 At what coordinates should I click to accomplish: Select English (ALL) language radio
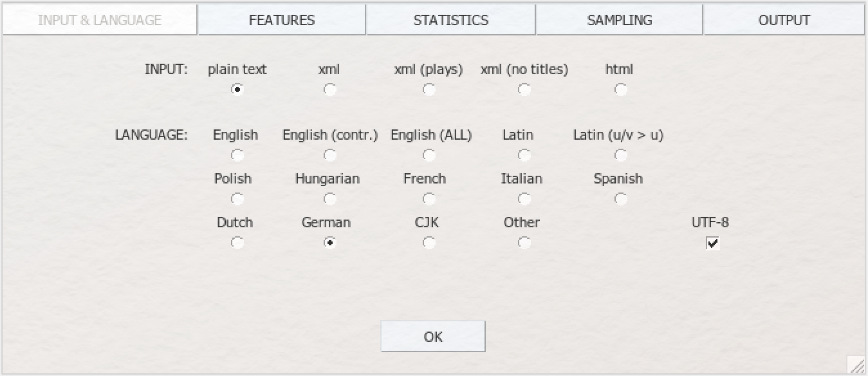429,155
